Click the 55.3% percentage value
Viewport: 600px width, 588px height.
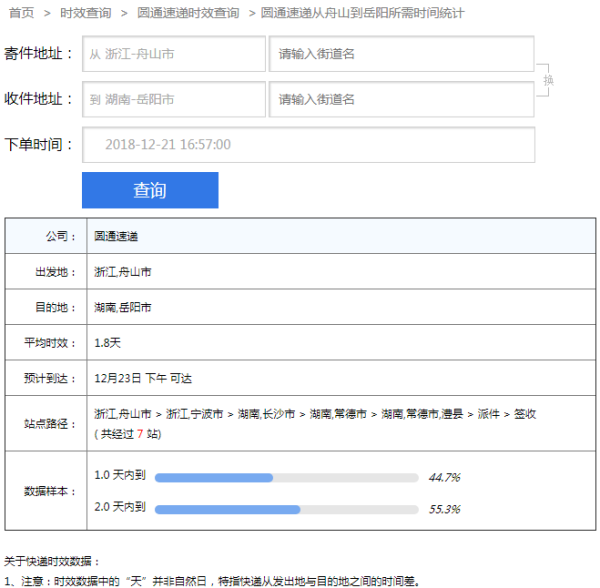[x=445, y=509]
